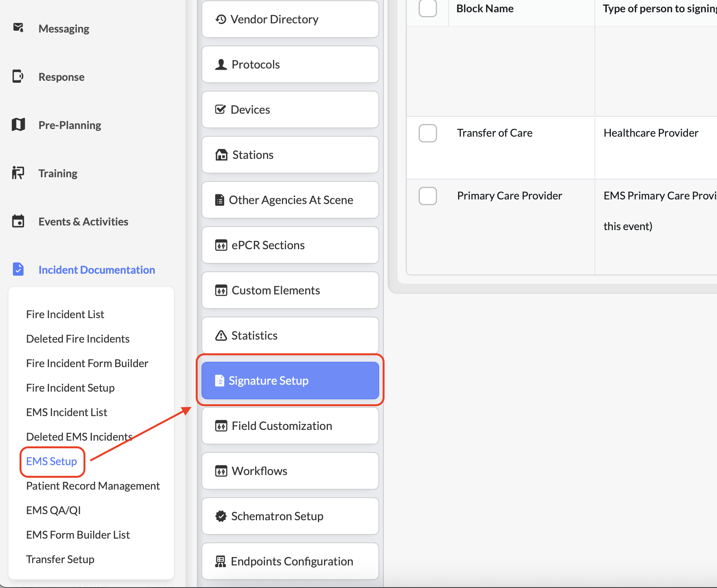Click the Statistics warning triangle icon
717x588 pixels.
coord(221,336)
